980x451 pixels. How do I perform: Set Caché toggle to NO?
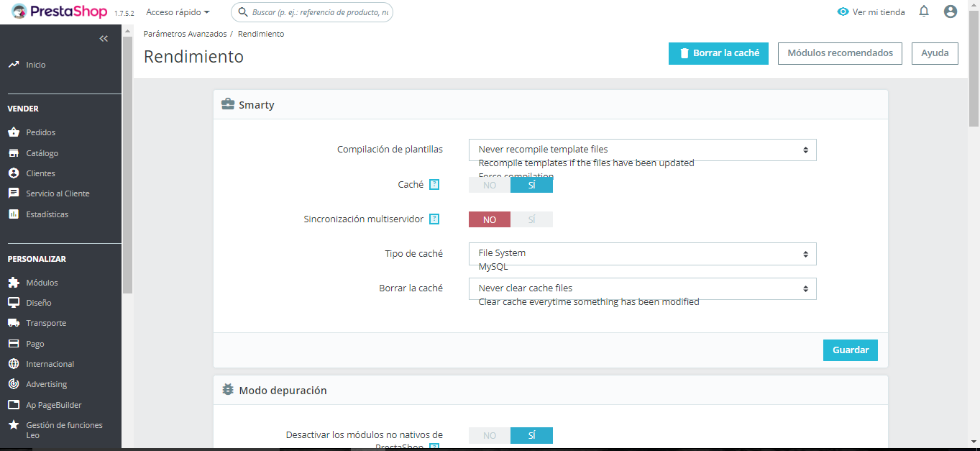pyautogui.click(x=490, y=185)
